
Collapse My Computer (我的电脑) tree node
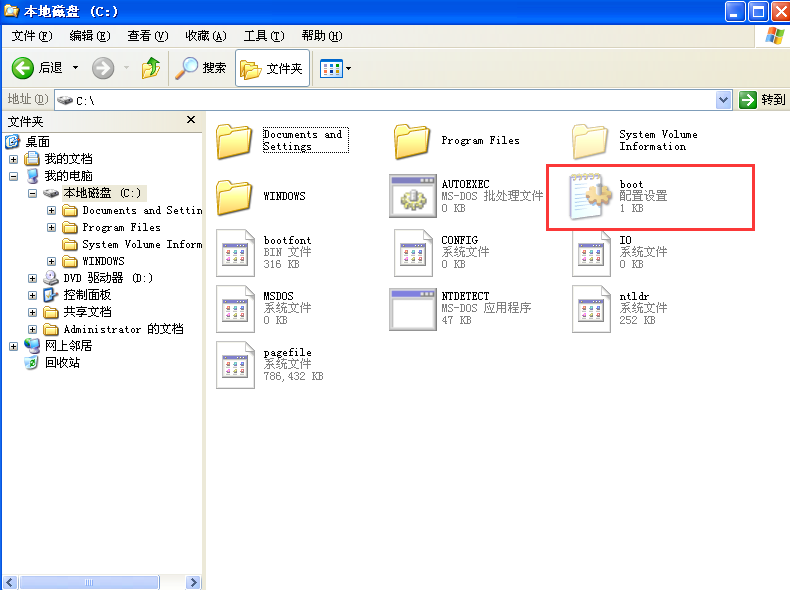tap(14, 176)
